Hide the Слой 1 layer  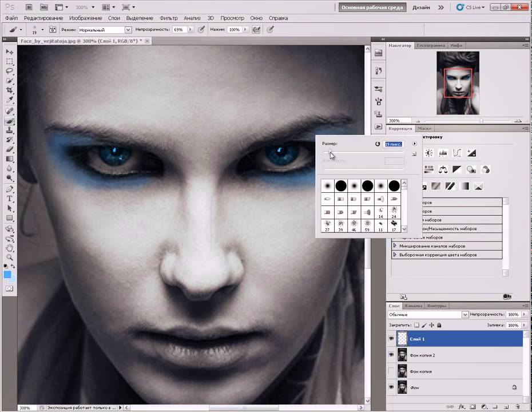click(x=391, y=339)
